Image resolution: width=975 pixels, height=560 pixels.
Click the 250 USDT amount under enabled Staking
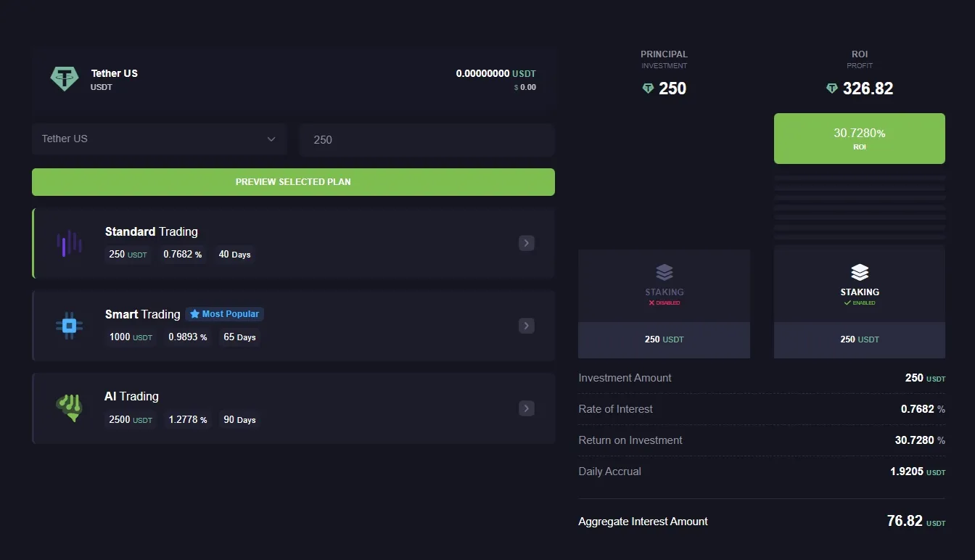point(860,339)
